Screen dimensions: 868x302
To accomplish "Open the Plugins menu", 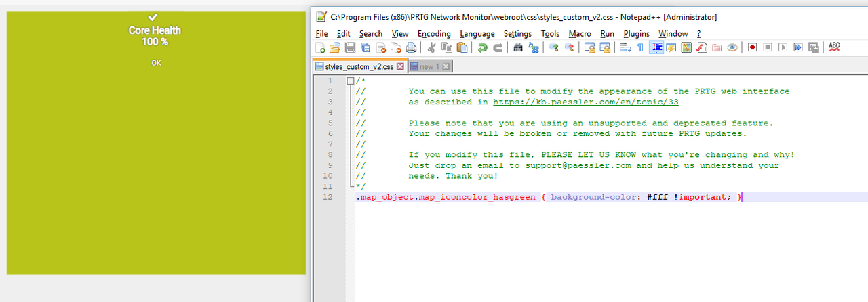I will 636,33.
